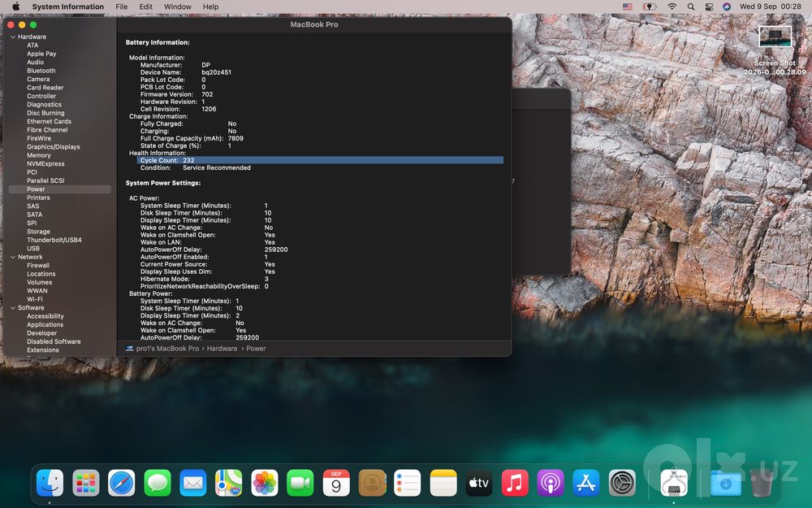Click the Condition: Service Recommended line
812x508 pixels.
click(195, 167)
